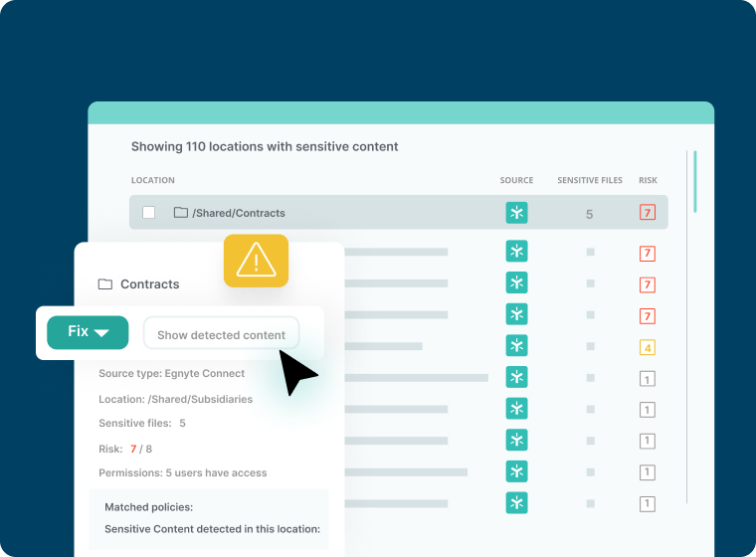Viewport: 756px width, 557px height.
Task: Sort by the SENSITIVE FILES column header
Action: (x=589, y=181)
